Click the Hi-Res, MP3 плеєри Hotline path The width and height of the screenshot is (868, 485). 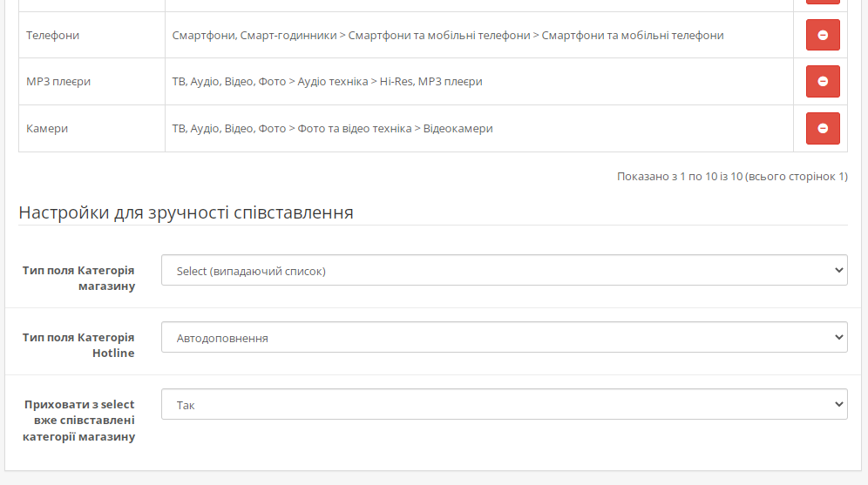click(x=327, y=81)
